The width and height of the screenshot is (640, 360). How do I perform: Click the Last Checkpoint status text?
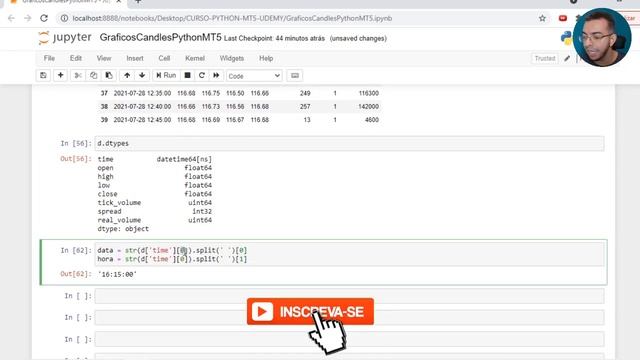[274, 38]
